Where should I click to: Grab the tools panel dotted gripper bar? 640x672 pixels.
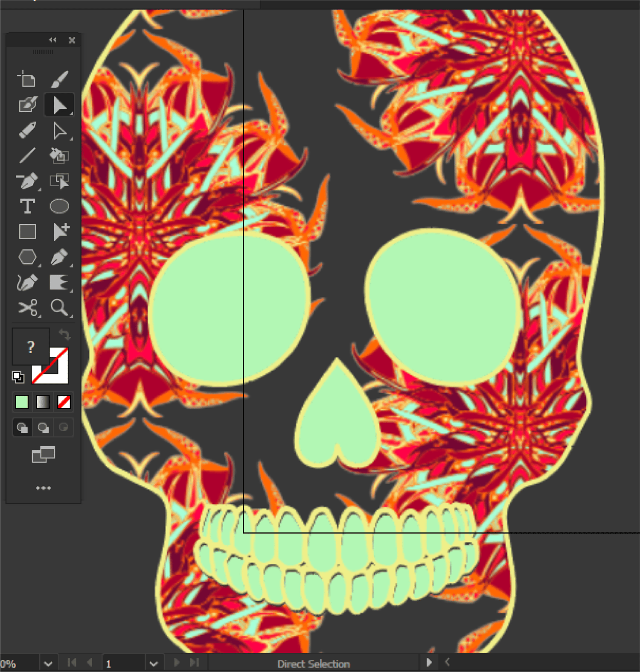coord(43,52)
